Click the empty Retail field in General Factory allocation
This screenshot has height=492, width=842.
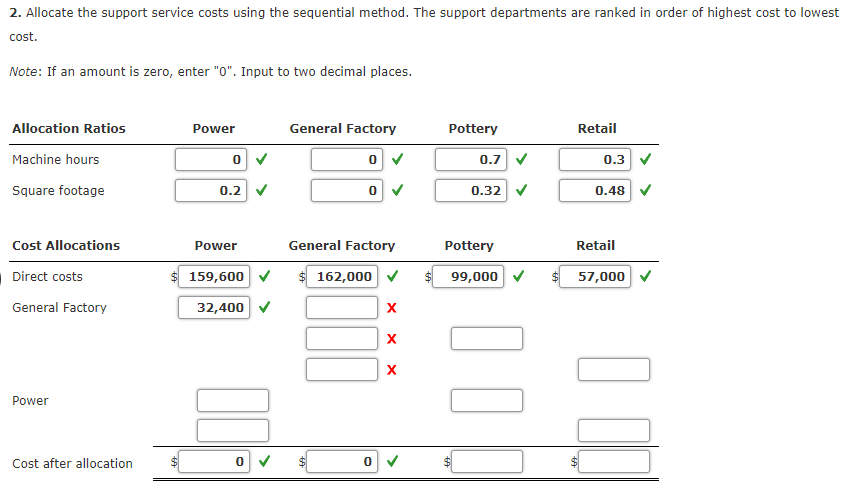click(614, 370)
